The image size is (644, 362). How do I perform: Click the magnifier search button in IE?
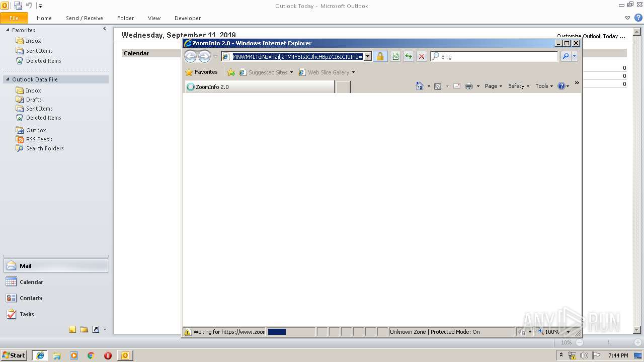click(x=566, y=56)
